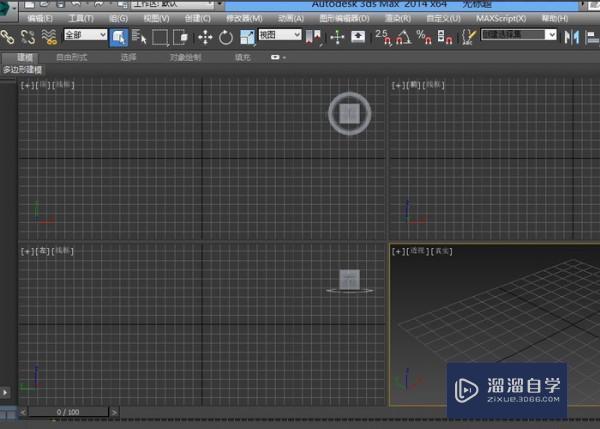Click the 多边形建模 panel label
The image size is (600, 429).
(23, 70)
